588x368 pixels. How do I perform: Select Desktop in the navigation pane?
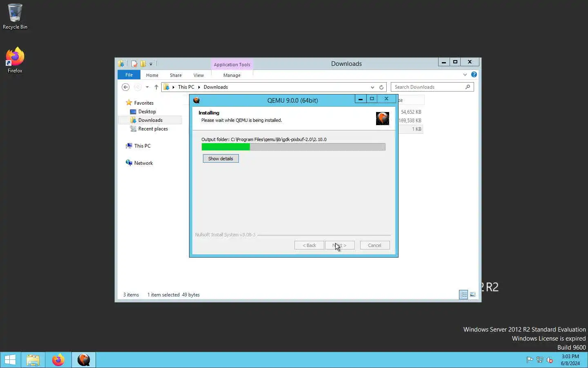[x=147, y=112]
